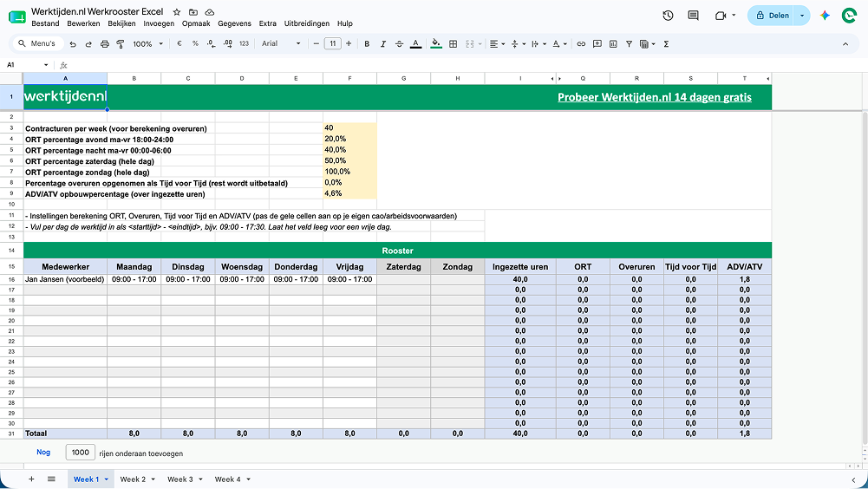The width and height of the screenshot is (868, 489).
Task: Increase font size with plus
Action: (x=349, y=43)
